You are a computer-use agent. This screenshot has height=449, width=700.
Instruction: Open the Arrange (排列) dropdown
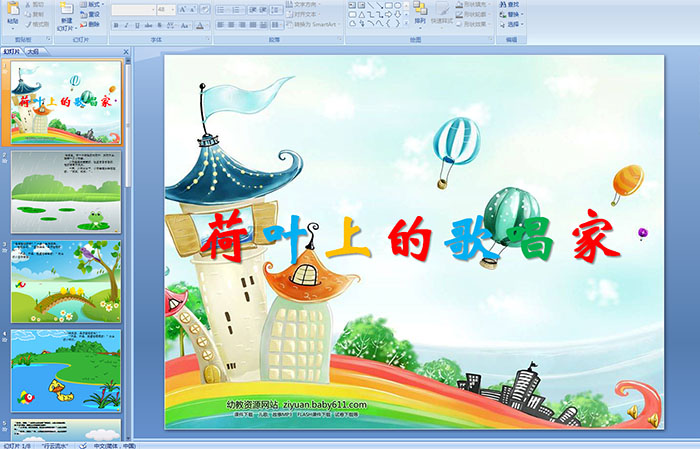coord(420,13)
